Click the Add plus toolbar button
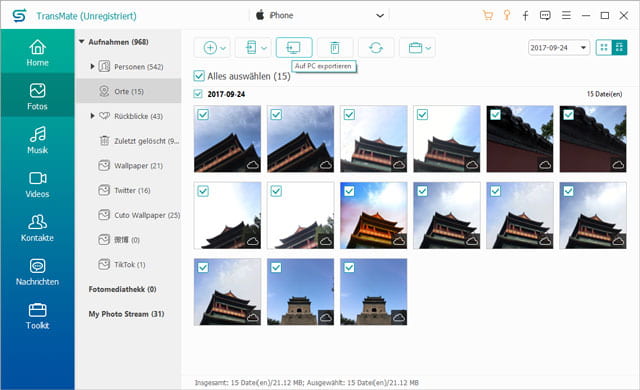Viewport: 640px width, 390px height. point(210,48)
